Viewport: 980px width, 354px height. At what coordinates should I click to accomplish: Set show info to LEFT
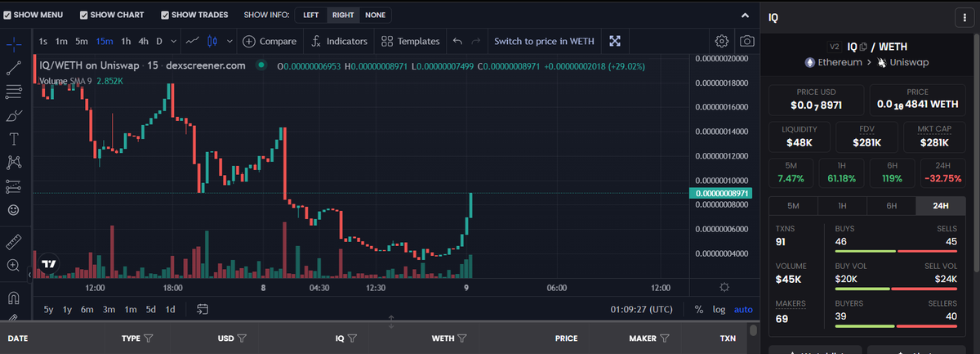pos(310,15)
